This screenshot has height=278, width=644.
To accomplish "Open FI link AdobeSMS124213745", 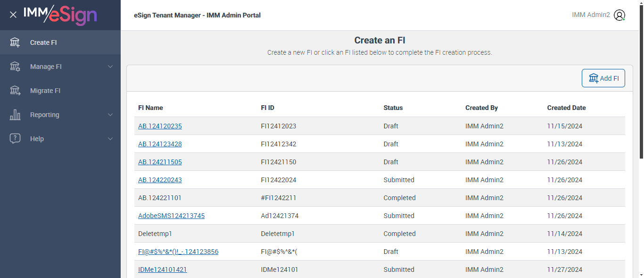I will [x=171, y=216].
